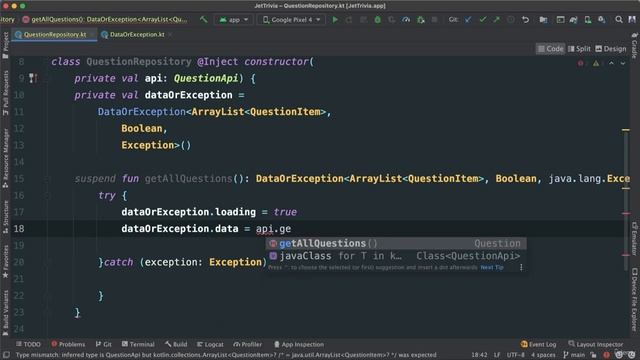Screen dimensions: 640x360
Task: Click the Git Push green arrow
Action: [496, 19]
